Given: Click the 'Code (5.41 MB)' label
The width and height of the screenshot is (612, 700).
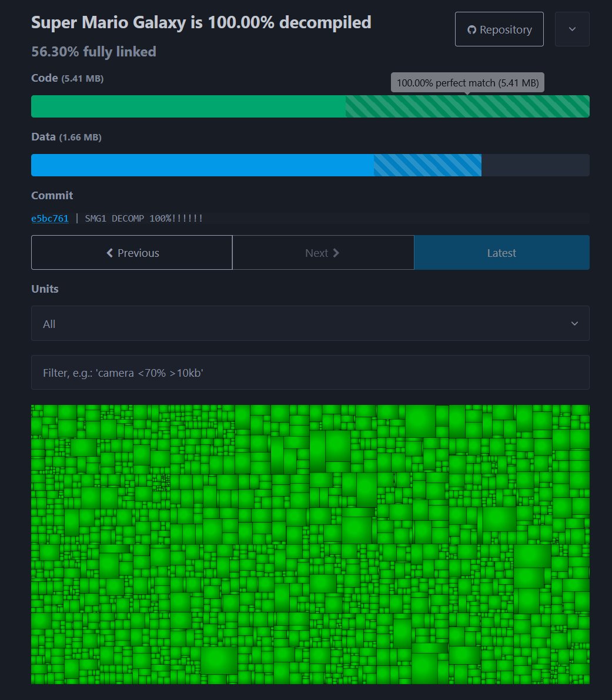Looking at the screenshot, I should pos(68,78).
